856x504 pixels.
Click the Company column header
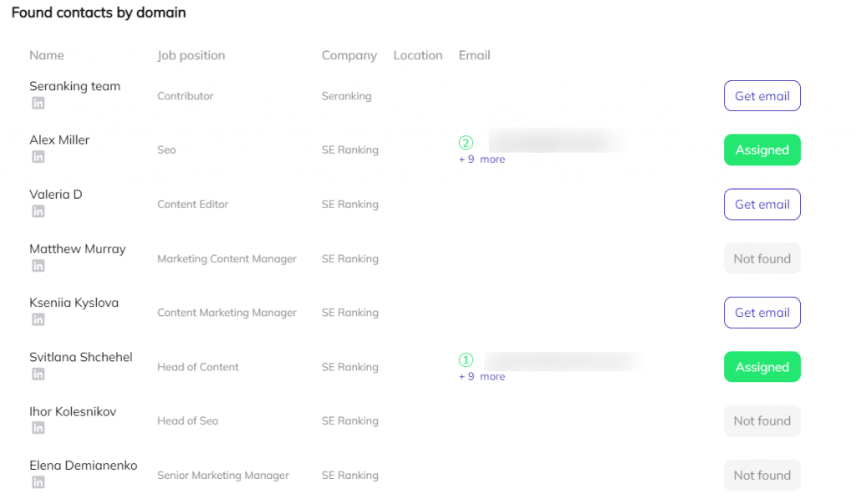[349, 56]
